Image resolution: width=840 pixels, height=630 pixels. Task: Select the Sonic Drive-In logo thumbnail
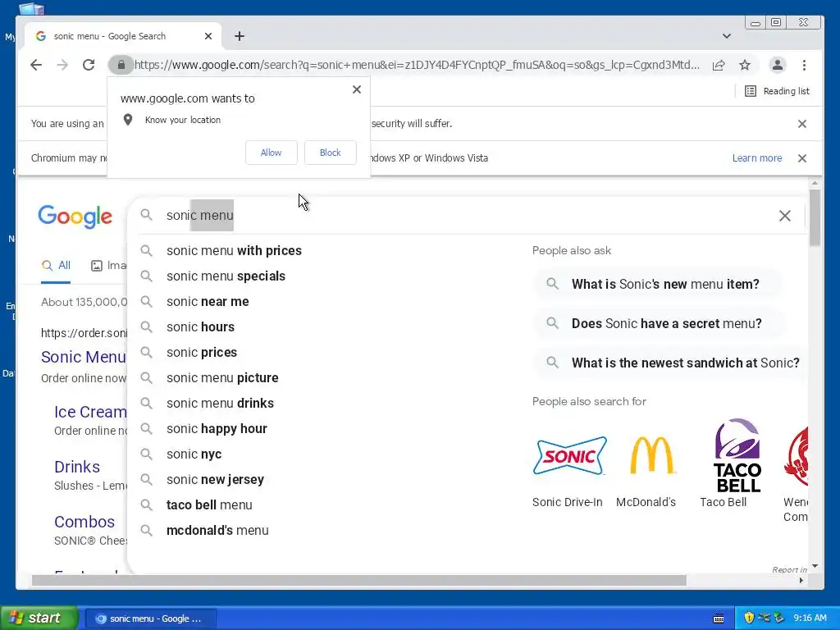coord(569,456)
